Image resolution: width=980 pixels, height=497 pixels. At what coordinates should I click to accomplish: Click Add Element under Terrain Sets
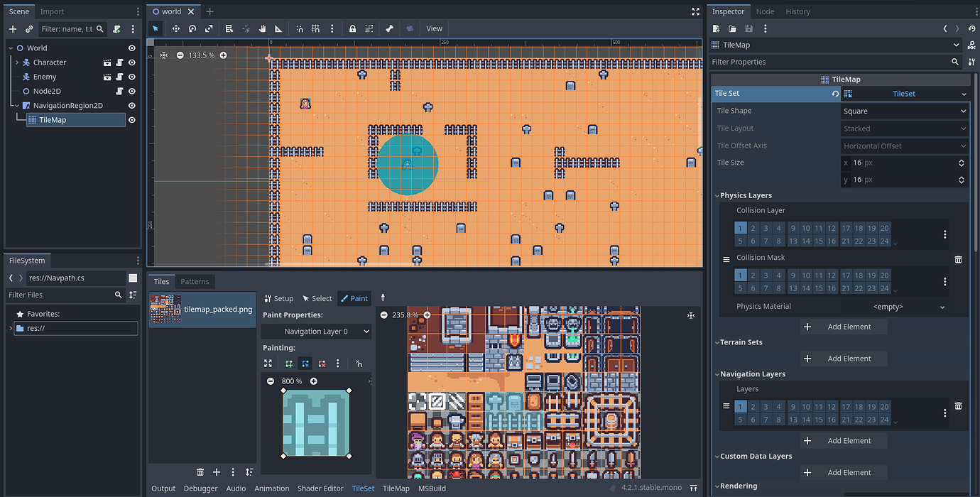[x=844, y=358]
